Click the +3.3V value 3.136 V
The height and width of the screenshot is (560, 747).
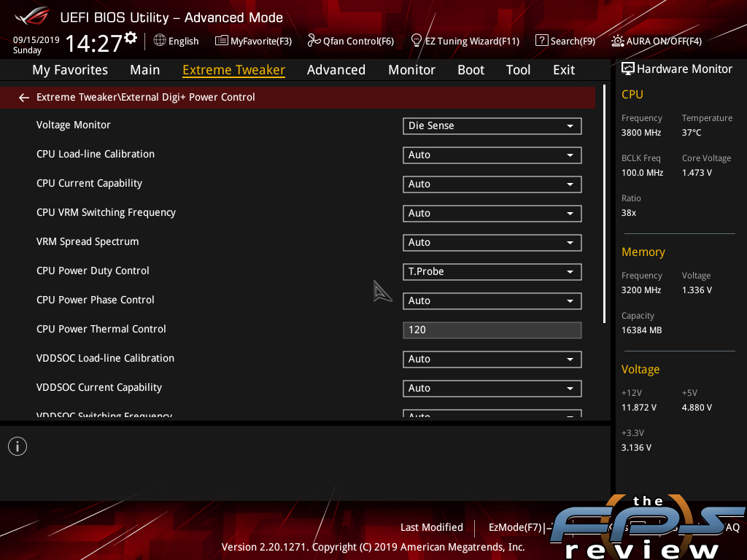point(636,447)
